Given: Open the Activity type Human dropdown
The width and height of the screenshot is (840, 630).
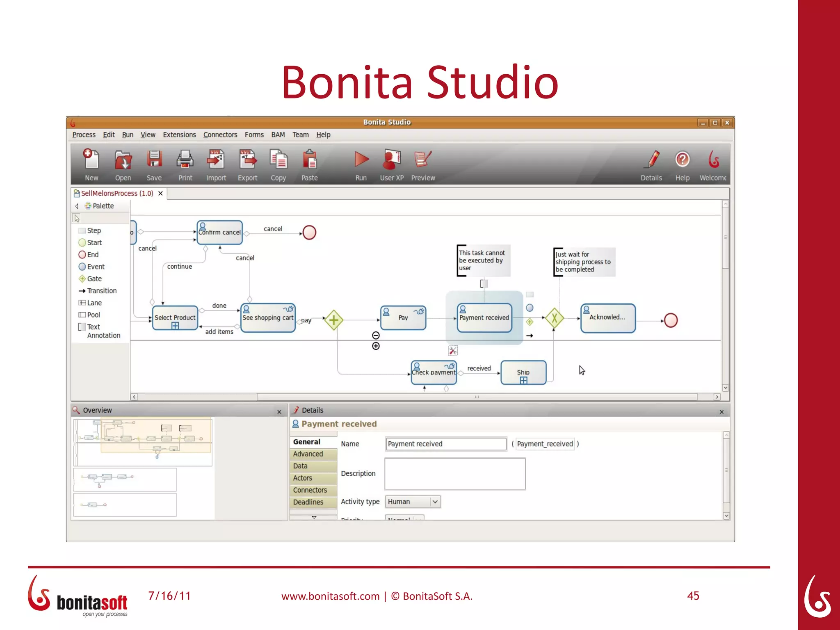Looking at the screenshot, I should (435, 502).
